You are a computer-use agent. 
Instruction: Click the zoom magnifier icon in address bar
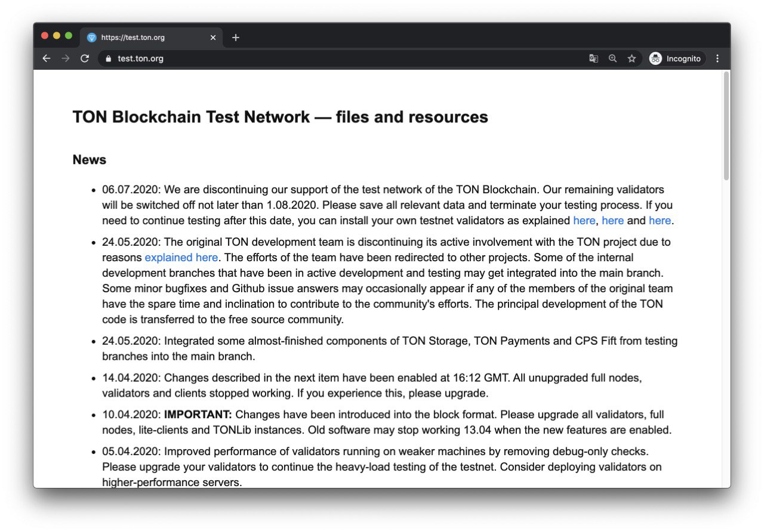click(x=612, y=58)
